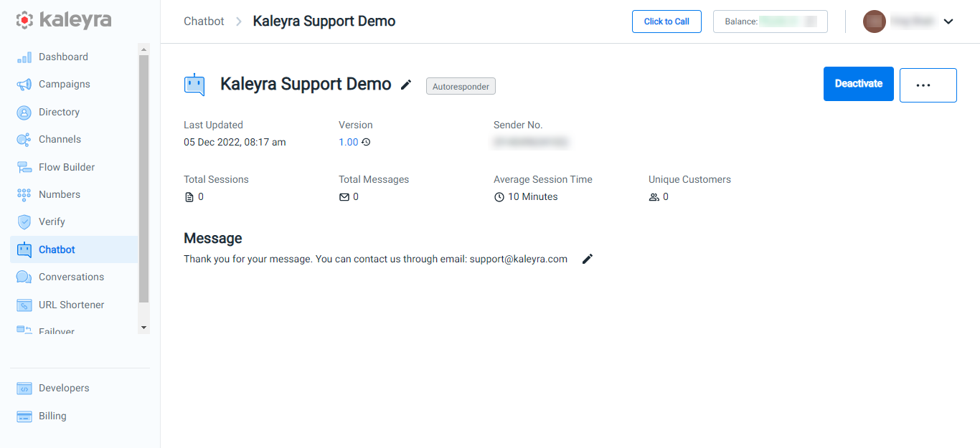
Task: Click the Verify shield icon
Action: coord(24,222)
